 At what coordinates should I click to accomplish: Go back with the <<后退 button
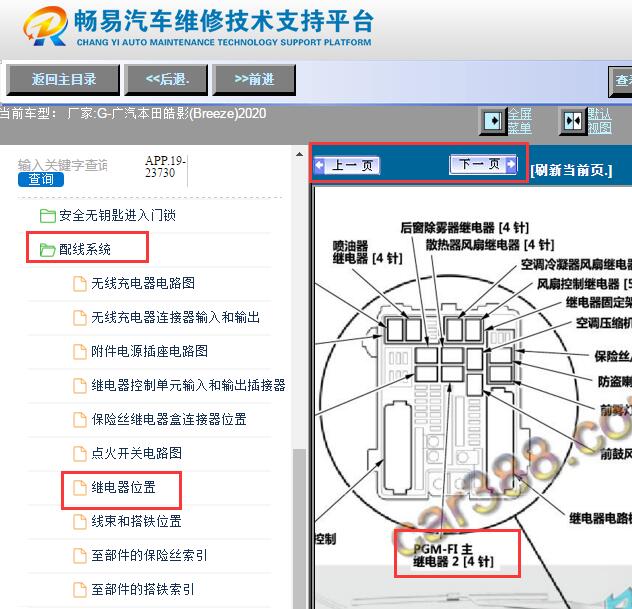click(166, 79)
